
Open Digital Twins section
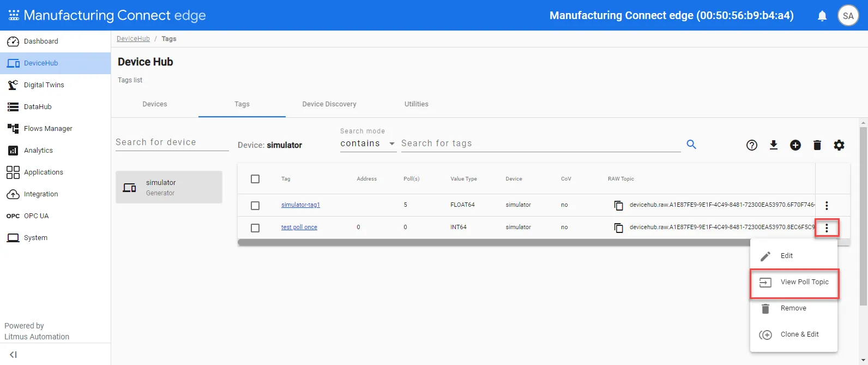tap(55, 85)
